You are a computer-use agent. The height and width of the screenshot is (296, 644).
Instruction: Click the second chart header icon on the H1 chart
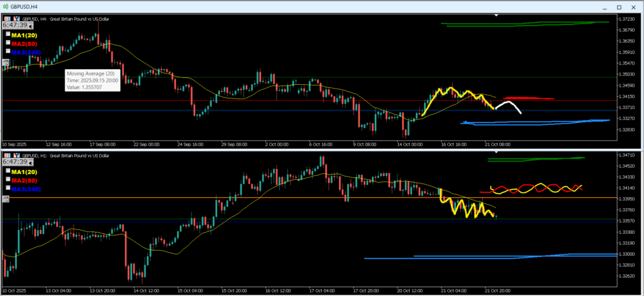tap(16, 155)
